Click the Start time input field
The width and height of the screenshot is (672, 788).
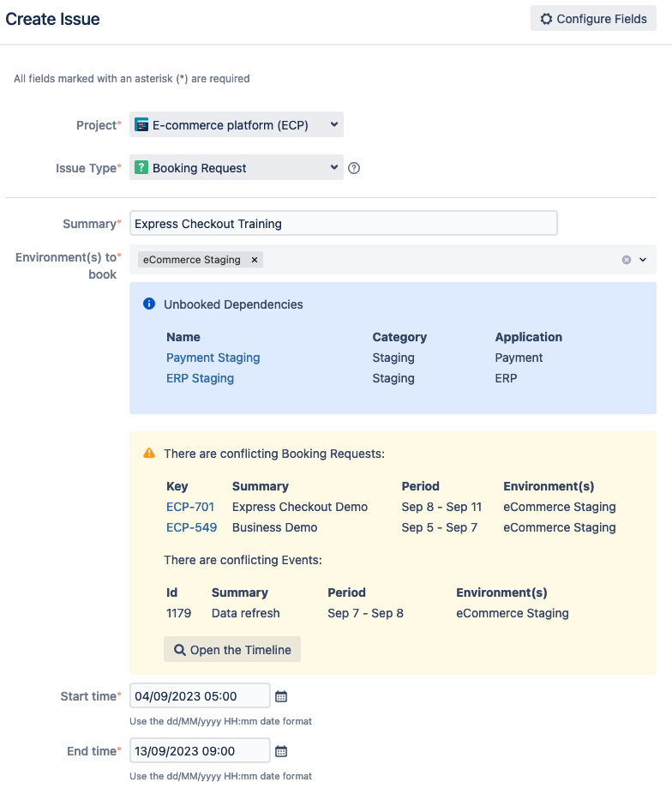coord(200,696)
